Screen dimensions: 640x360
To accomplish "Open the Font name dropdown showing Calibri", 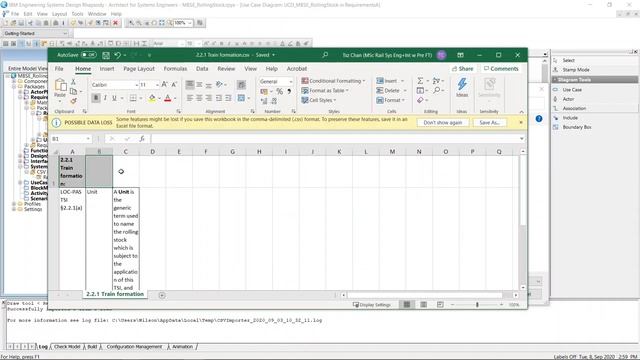I will 137,85.
